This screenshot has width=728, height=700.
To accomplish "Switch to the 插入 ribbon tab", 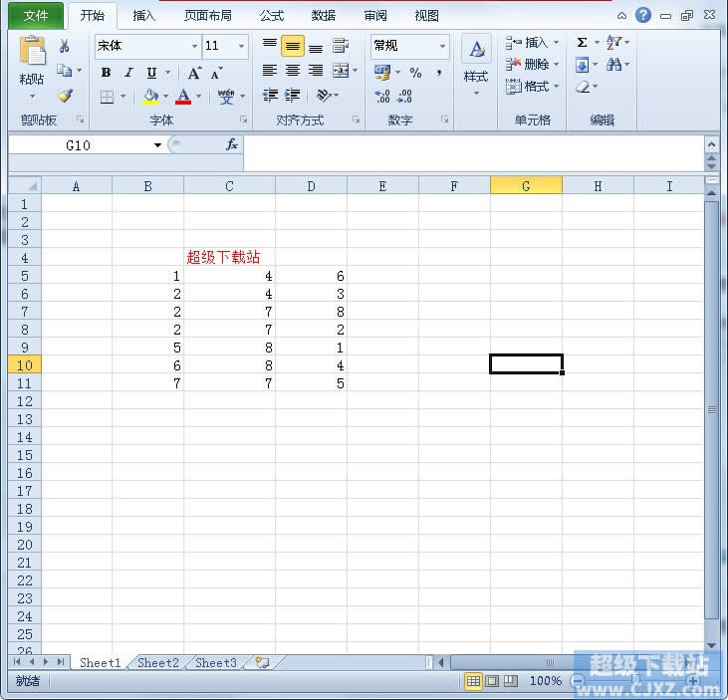I will [144, 16].
